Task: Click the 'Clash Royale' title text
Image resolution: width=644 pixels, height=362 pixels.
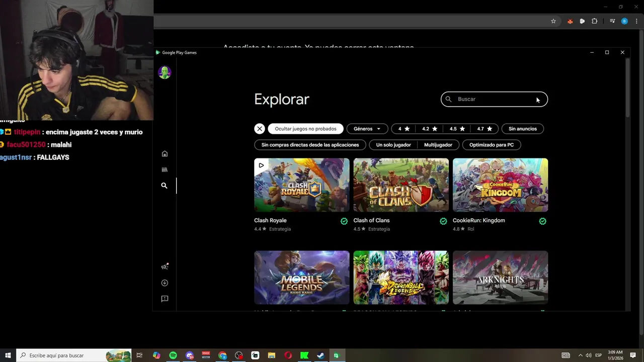Action: click(270, 220)
